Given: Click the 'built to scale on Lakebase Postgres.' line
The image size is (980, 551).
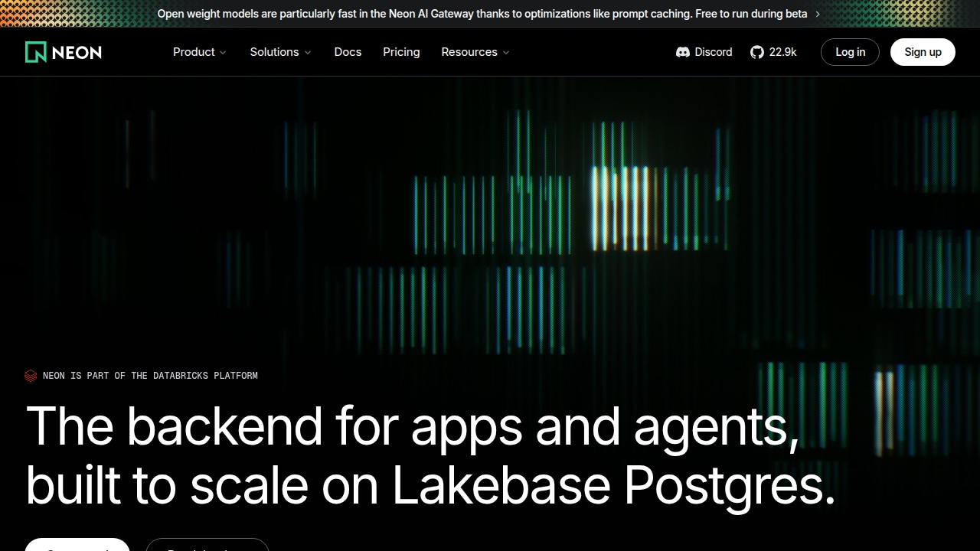Looking at the screenshot, I should tap(431, 486).
